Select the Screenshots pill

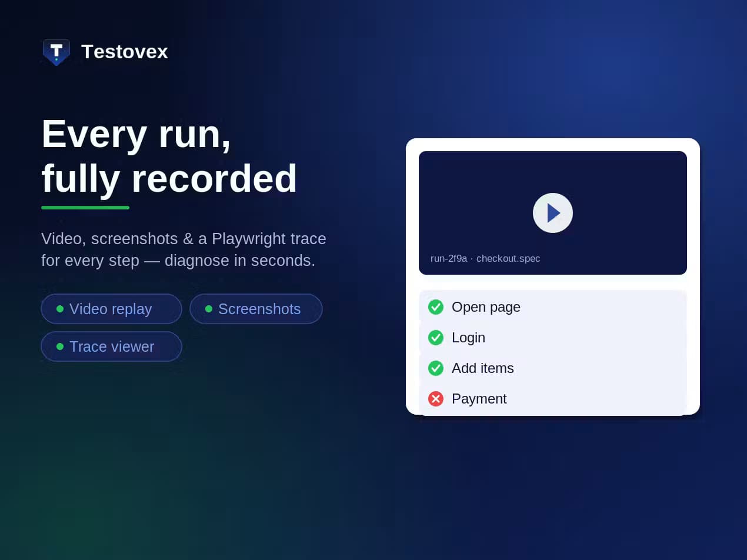256,309
